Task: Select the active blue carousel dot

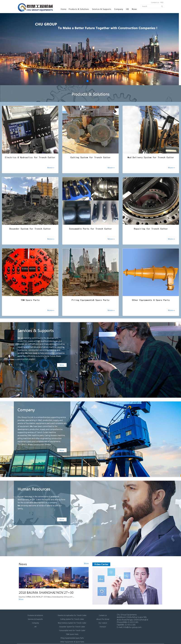Action: tap(87, 81)
